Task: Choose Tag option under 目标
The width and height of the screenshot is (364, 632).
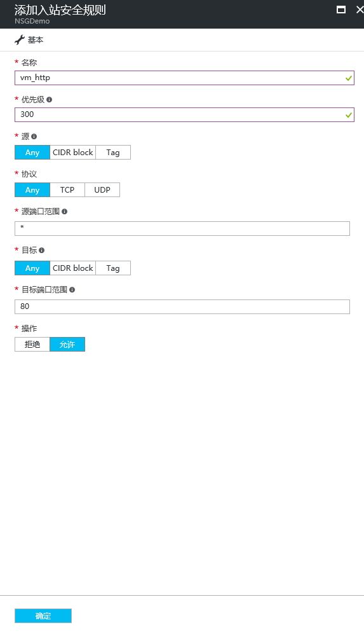Action: click(113, 268)
